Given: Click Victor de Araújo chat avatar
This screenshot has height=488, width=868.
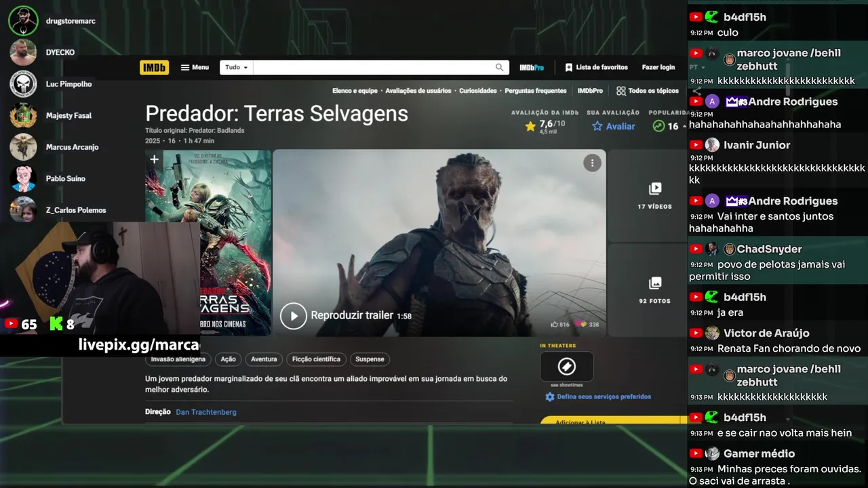Looking at the screenshot, I should pyautogui.click(x=712, y=333).
